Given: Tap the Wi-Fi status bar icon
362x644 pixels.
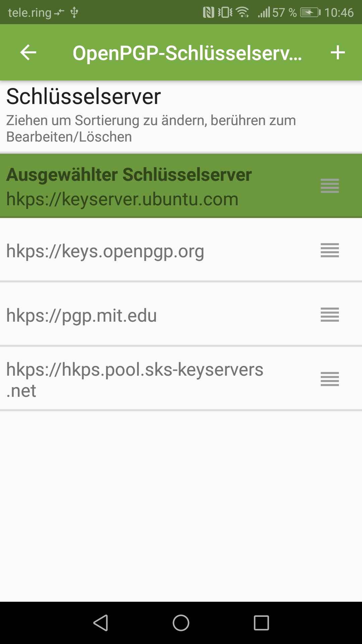Looking at the screenshot, I should point(242,12).
